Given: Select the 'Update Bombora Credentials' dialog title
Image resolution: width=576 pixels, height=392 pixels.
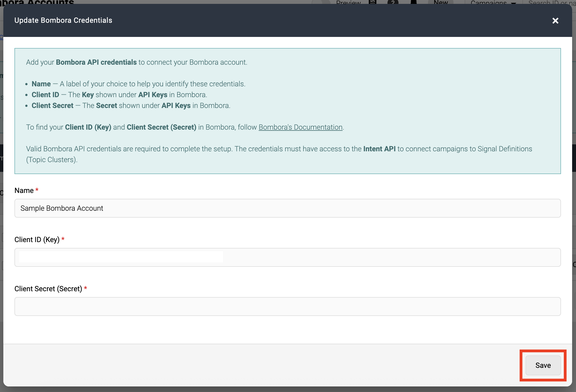Looking at the screenshot, I should click(63, 20).
